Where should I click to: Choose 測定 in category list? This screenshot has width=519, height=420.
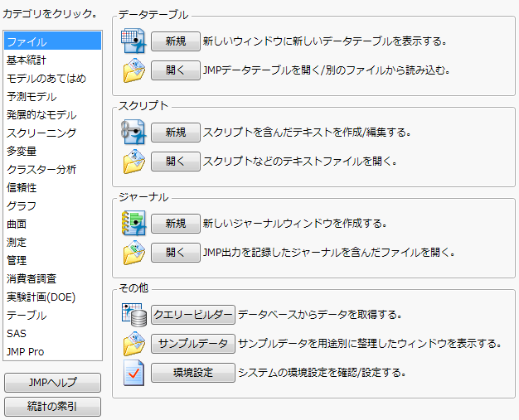click(x=52, y=242)
